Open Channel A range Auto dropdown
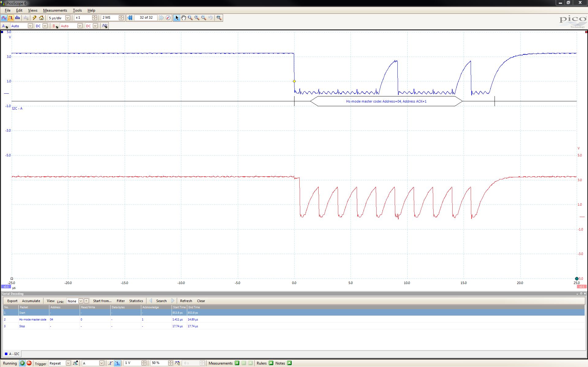This screenshot has height=367, width=588. (30, 26)
